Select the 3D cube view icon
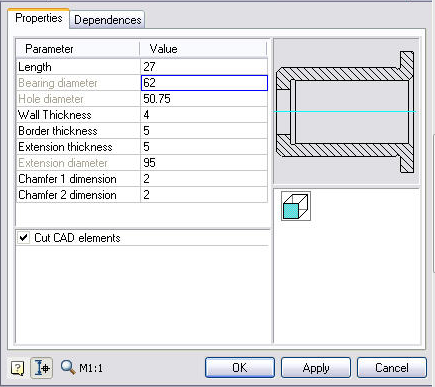Viewport: 435px width, 387px height. pyautogui.click(x=296, y=206)
